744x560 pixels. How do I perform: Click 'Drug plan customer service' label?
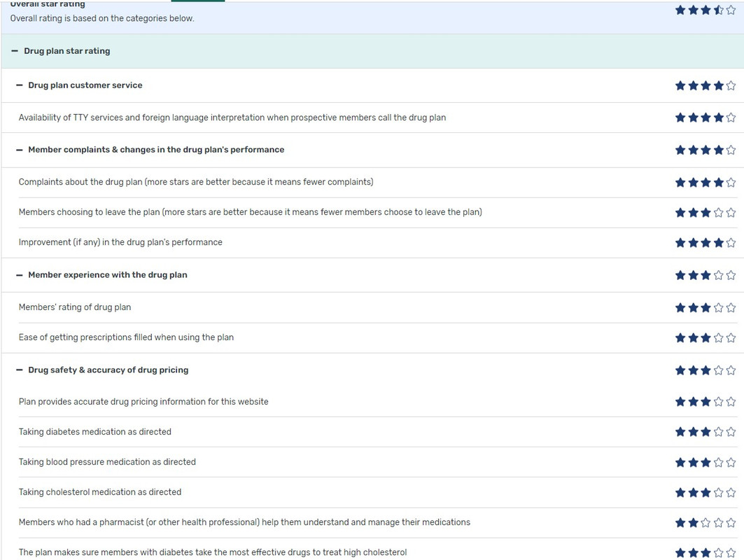(x=85, y=85)
